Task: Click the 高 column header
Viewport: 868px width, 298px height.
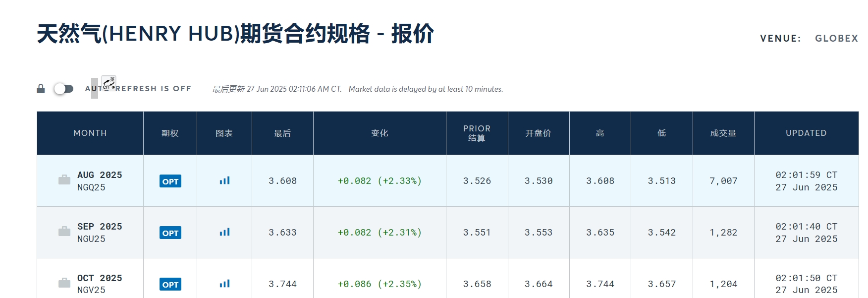Action: coord(600,133)
